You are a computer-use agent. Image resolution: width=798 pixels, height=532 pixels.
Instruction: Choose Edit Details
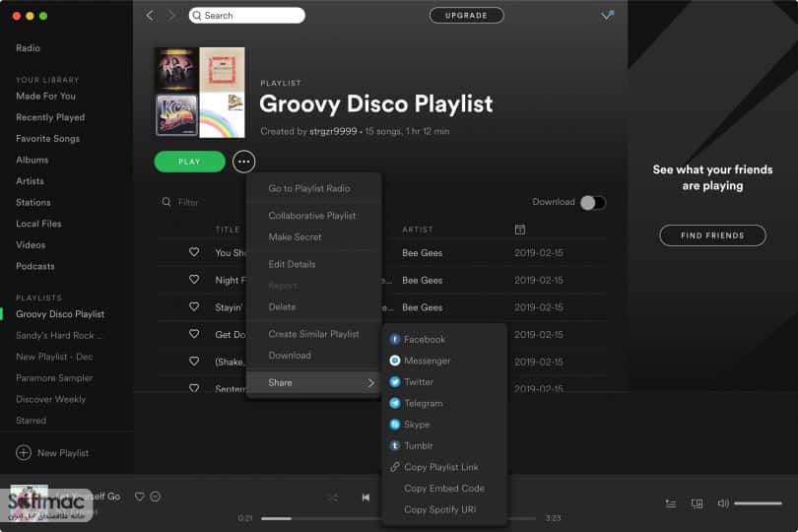pyautogui.click(x=292, y=264)
